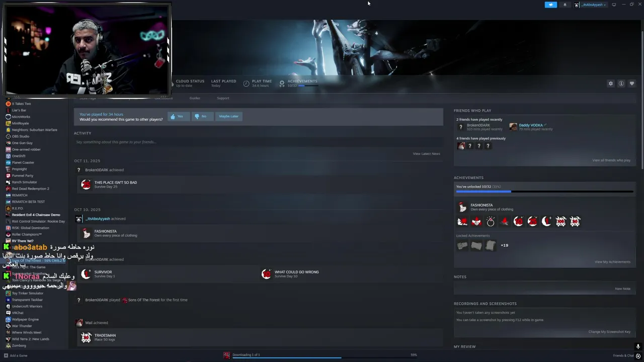Select VRChat in library list

pyautogui.click(x=18, y=313)
